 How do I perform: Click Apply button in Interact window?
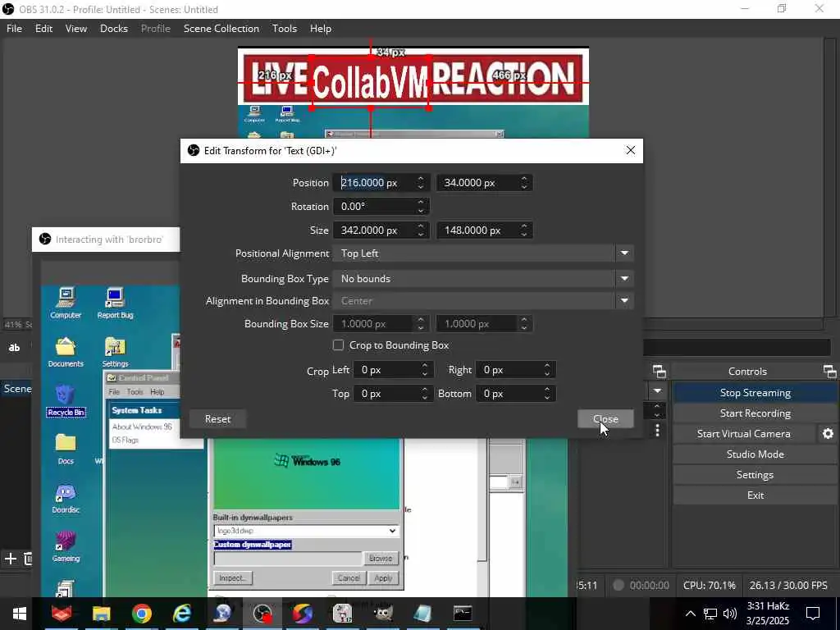pos(383,578)
